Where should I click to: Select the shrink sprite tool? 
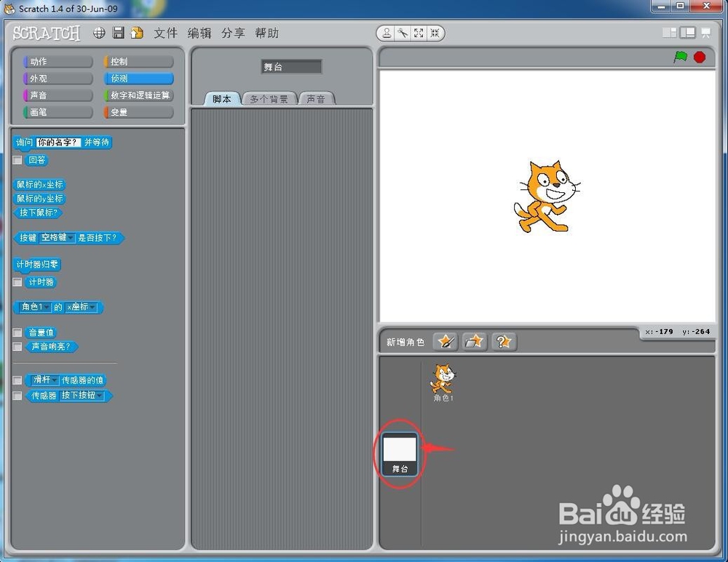point(435,33)
